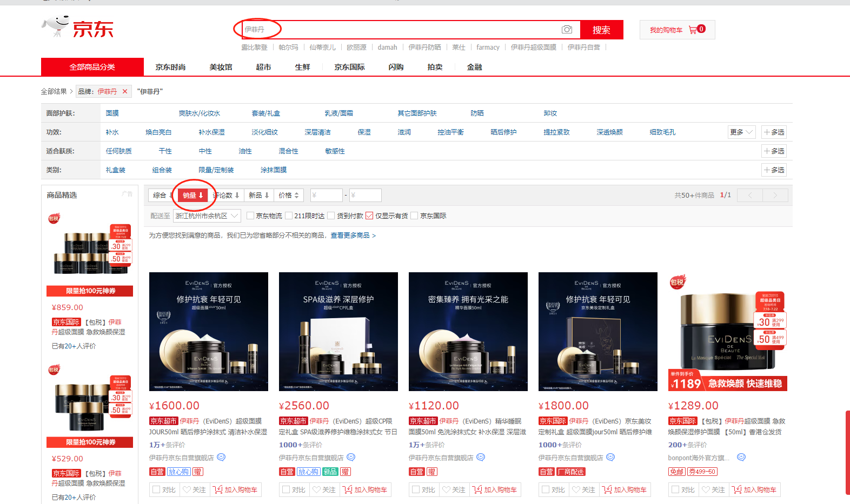Open 我的购物车 cart button
This screenshot has width=850, height=504.
(678, 30)
